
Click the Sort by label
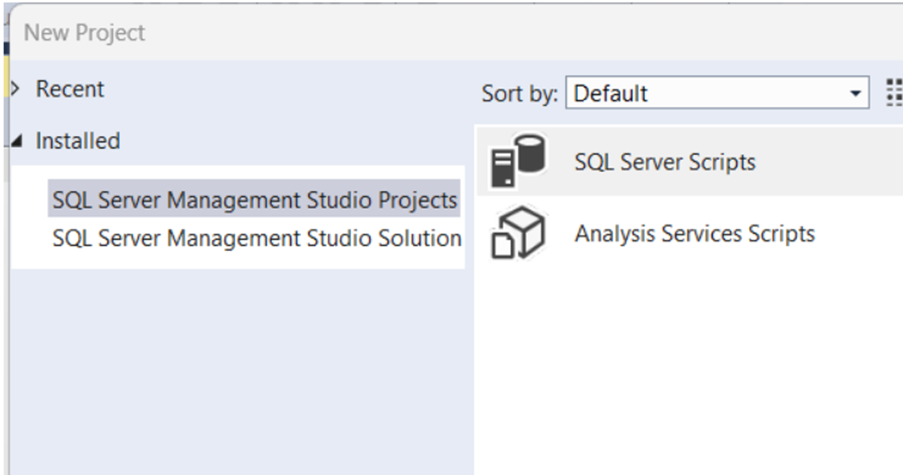pos(519,94)
